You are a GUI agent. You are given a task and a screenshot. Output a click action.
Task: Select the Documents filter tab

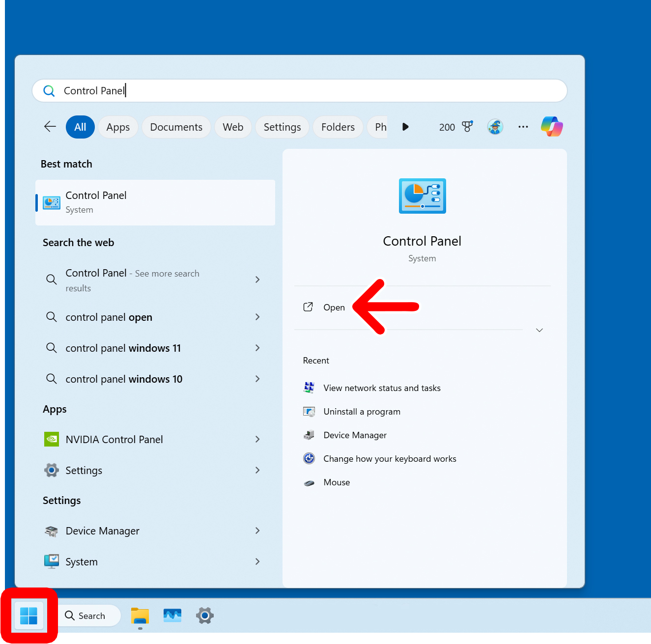tap(176, 127)
